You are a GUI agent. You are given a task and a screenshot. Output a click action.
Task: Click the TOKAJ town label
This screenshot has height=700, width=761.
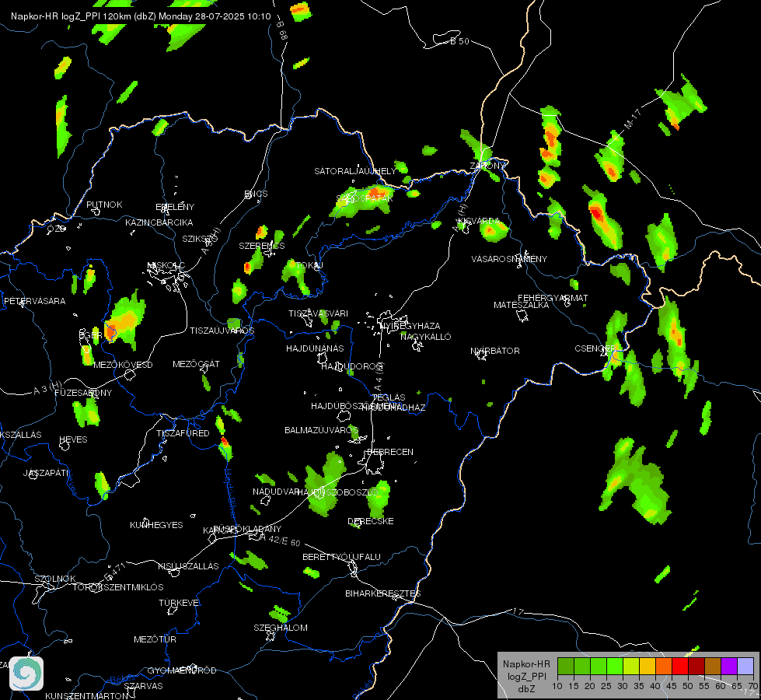click(309, 265)
